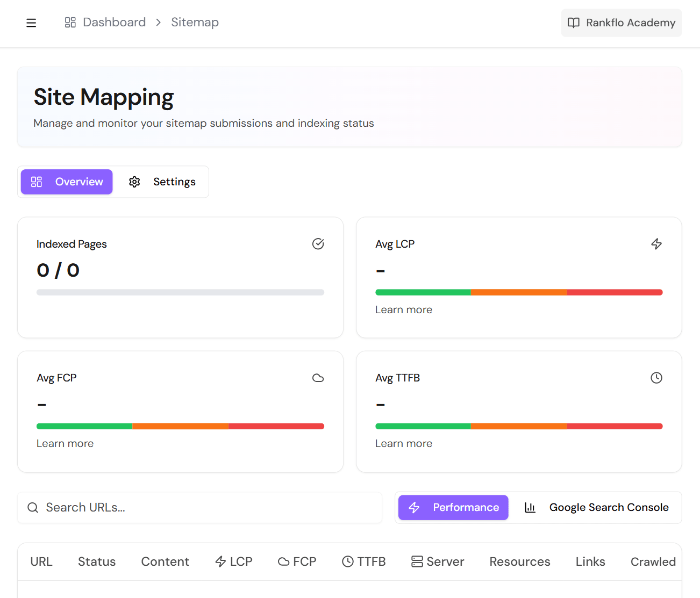Open the Rankflo Academy
Viewport: 700px width, 598px height.
point(621,23)
